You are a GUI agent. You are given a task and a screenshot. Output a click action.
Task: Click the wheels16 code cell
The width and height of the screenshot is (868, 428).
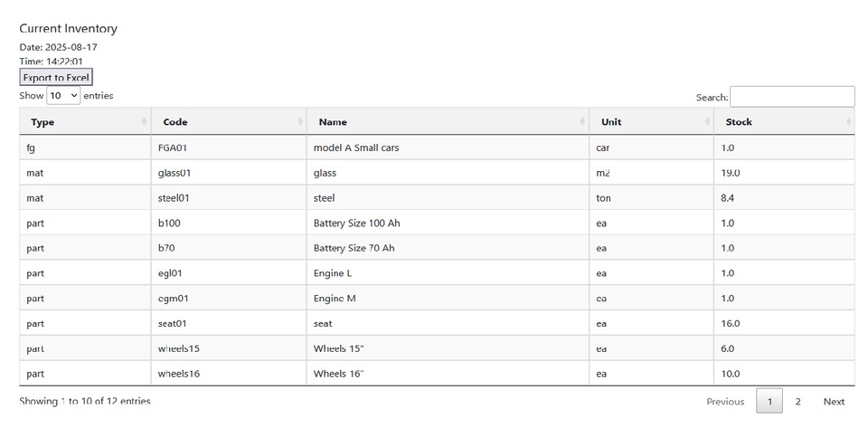(178, 374)
